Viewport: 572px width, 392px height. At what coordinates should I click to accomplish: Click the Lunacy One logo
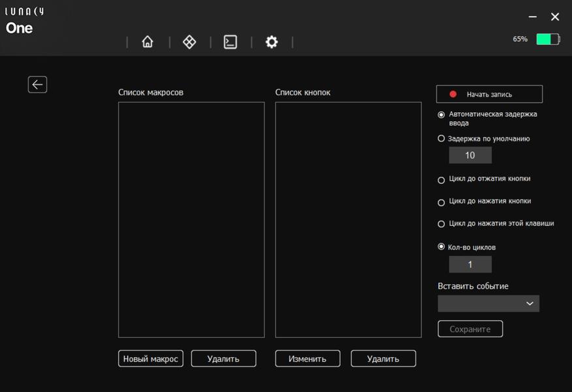point(25,22)
